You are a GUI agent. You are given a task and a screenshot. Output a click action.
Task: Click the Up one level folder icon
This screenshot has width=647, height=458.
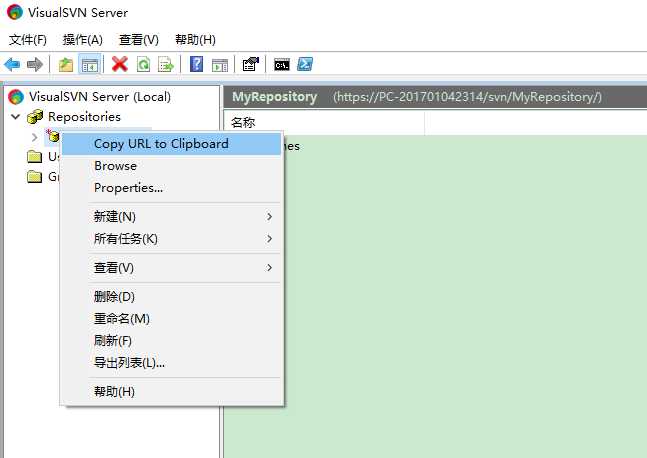[66, 64]
